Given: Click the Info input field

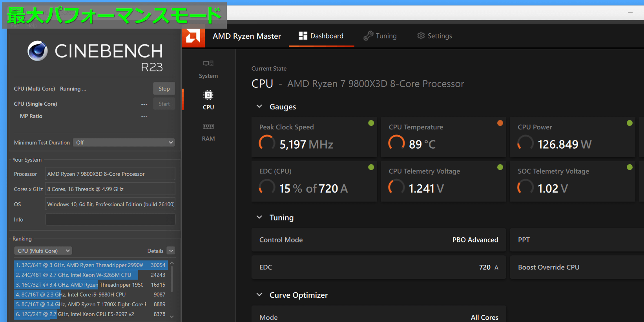Looking at the screenshot, I should (x=110, y=220).
